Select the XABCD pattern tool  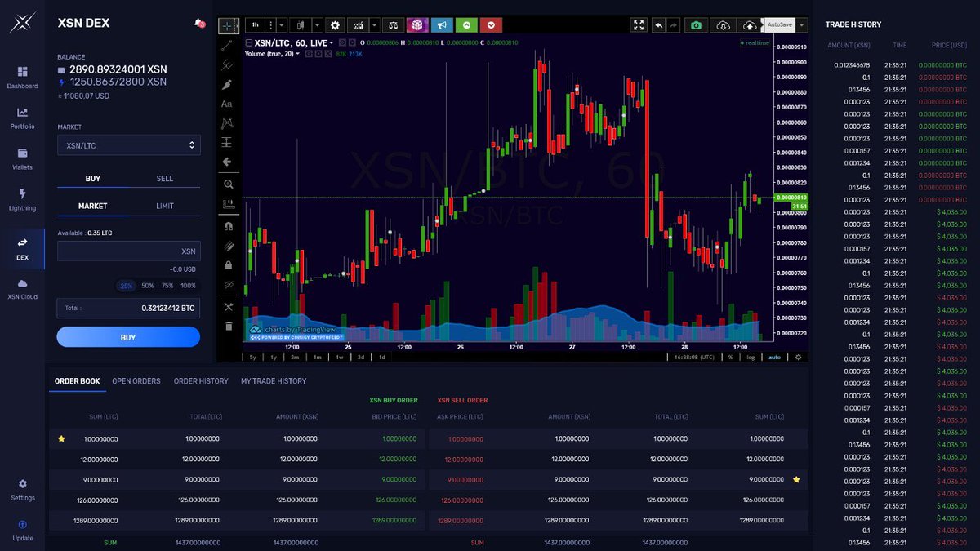[x=227, y=123]
